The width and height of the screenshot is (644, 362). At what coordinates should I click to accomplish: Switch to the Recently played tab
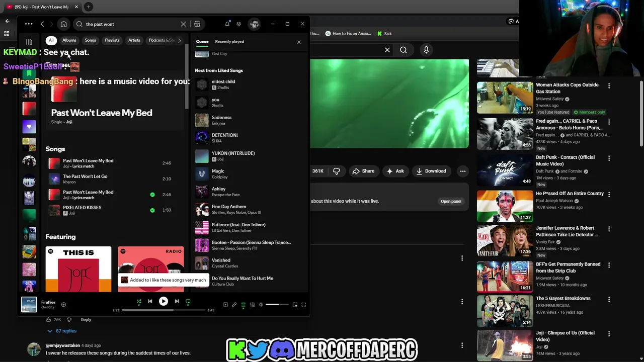(x=229, y=42)
